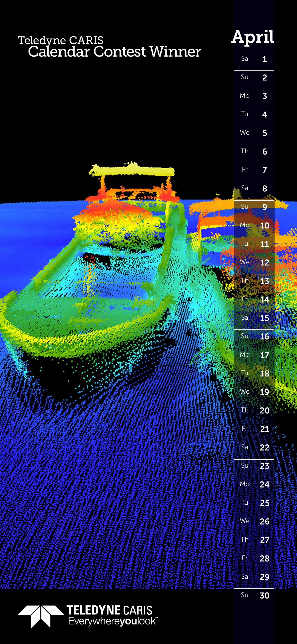Select calendar date 30
Screen dimensions: 297x644
tap(265, 596)
